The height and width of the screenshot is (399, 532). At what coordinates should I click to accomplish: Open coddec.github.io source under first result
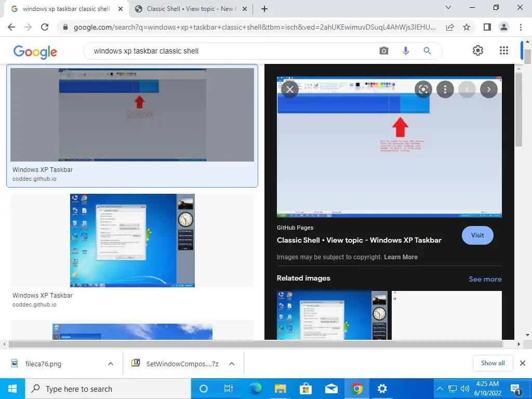34,179
